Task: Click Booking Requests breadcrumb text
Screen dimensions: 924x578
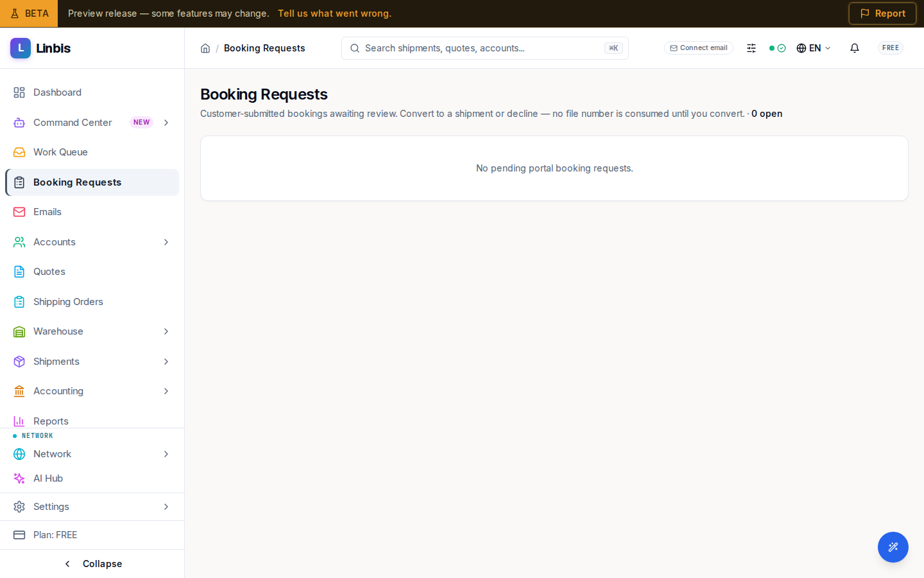Action: pyautogui.click(x=264, y=48)
